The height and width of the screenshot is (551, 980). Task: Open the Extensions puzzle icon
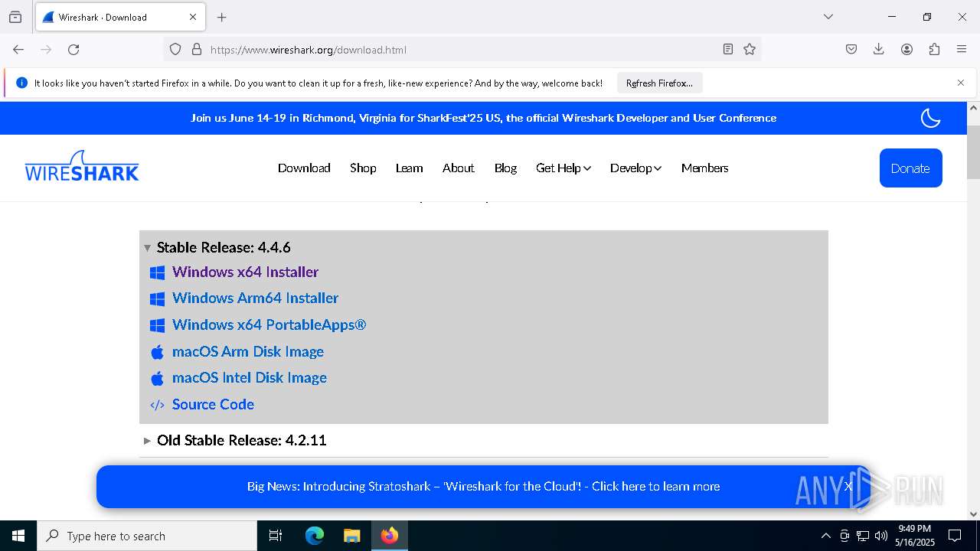click(934, 49)
